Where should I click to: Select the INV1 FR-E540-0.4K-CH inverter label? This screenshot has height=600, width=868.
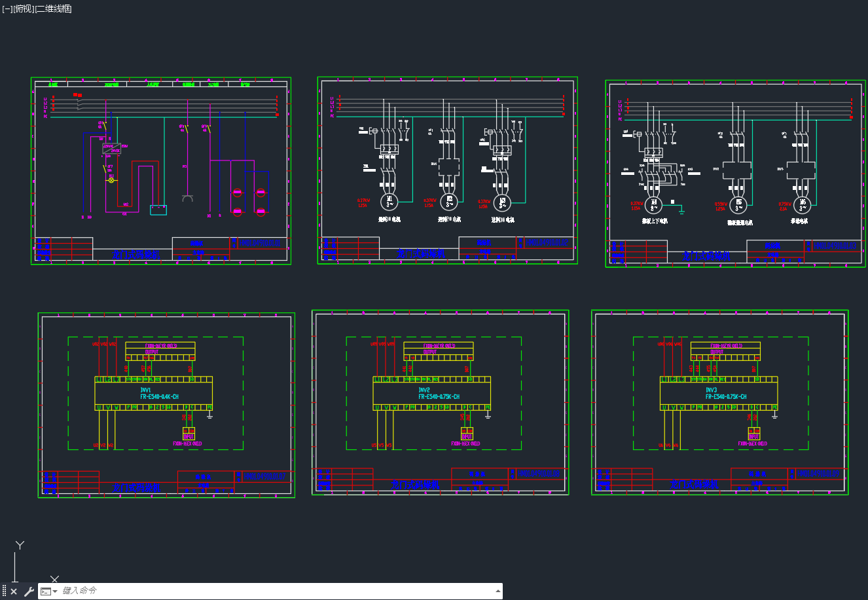pos(159,393)
